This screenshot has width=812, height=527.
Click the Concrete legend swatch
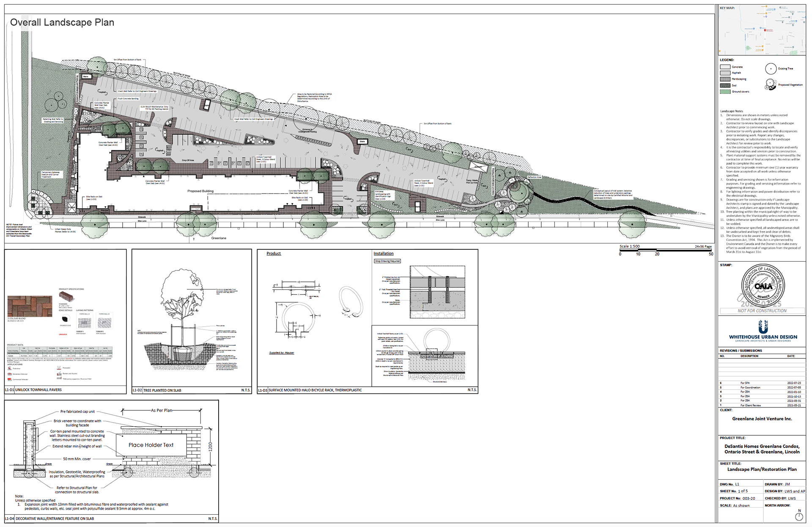tap(725, 67)
